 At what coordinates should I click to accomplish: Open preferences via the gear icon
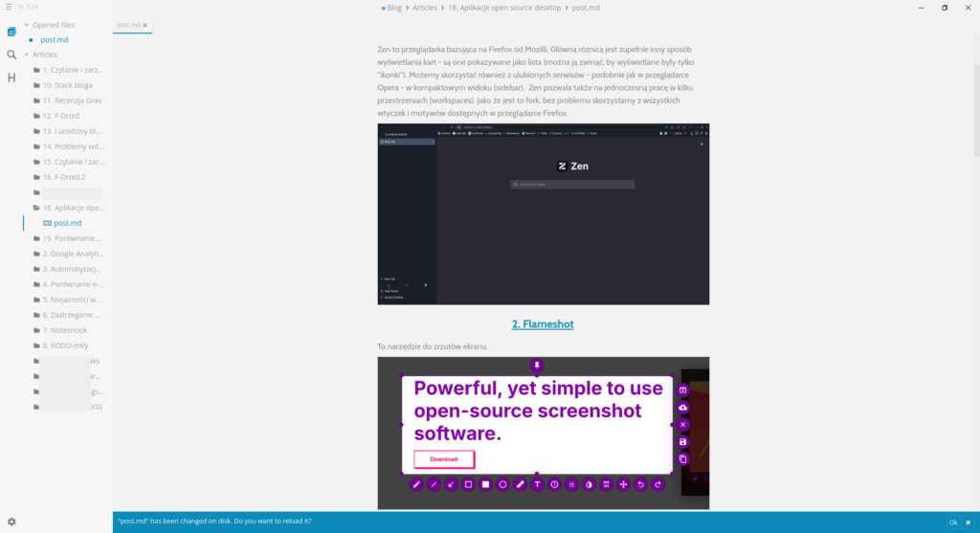pos(11,522)
